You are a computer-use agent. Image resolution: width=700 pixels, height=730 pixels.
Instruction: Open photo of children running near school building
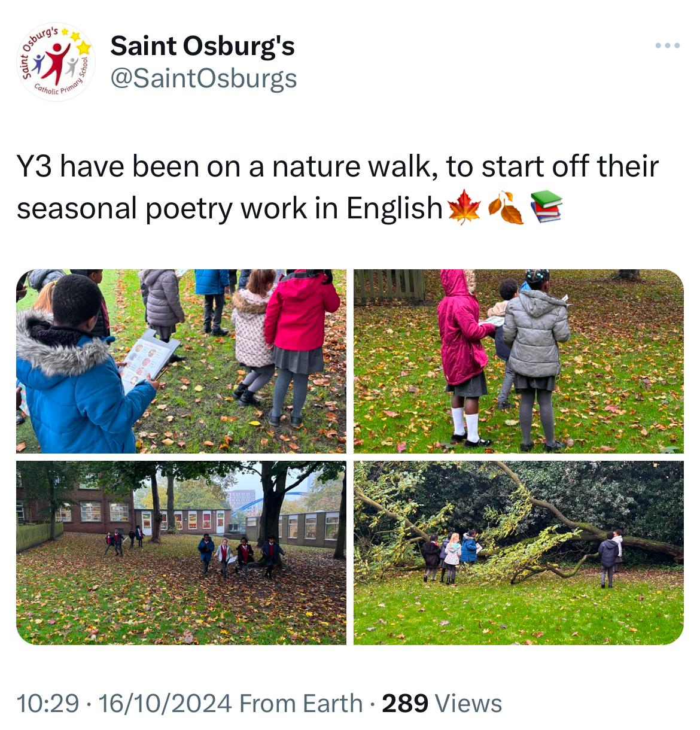[x=181, y=552]
